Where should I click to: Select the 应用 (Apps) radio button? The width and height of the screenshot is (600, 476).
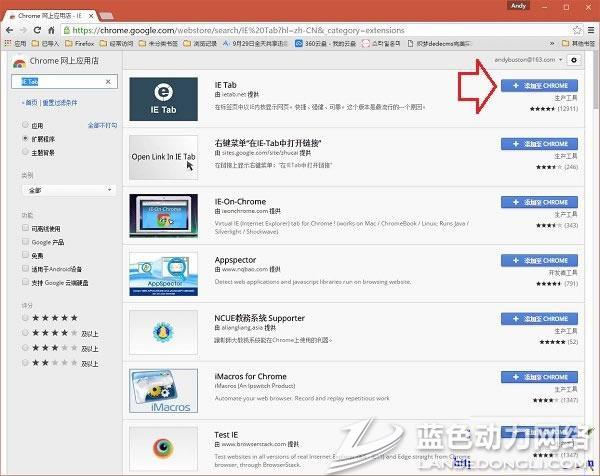point(24,125)
